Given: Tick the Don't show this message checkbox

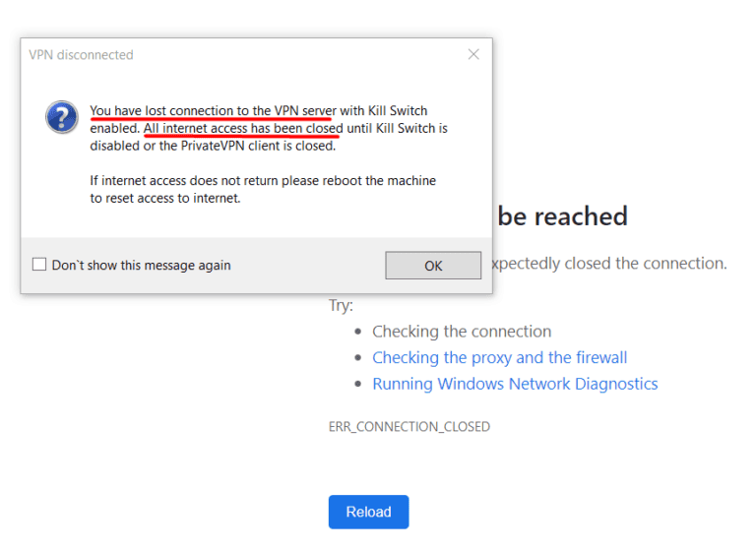Looking at the screenshot, I should (x=39, y=265).
